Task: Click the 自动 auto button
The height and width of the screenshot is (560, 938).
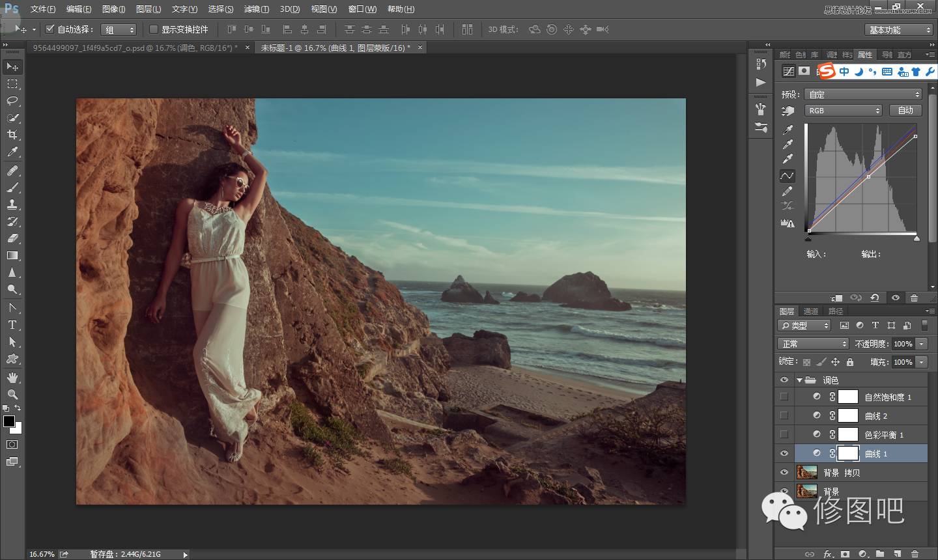Action: coord(905,111)
